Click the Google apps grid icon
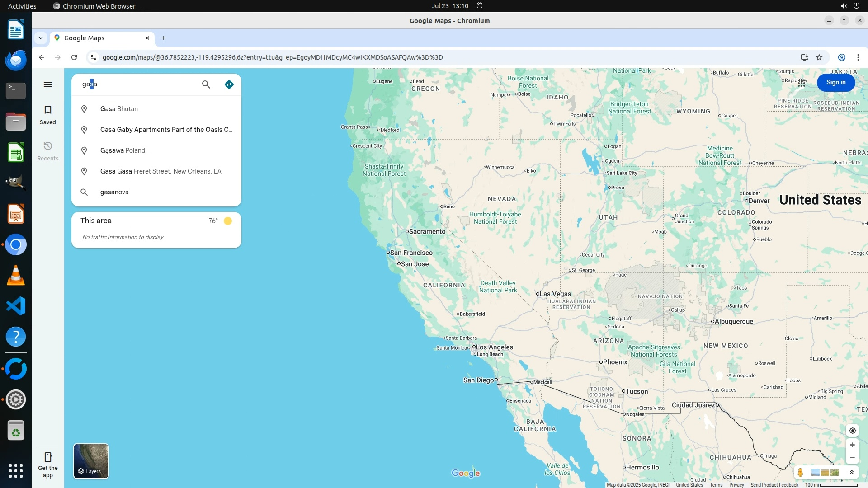Screen dimensions: 868x488 click(802, 83)
